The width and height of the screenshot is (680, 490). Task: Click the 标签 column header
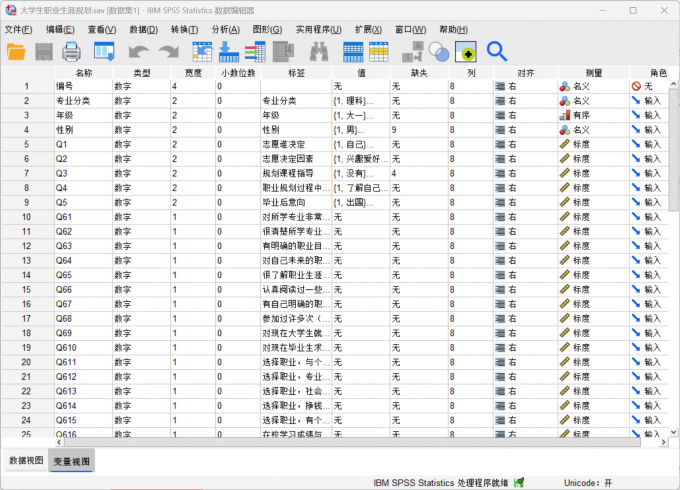click(x=296, y=72)
